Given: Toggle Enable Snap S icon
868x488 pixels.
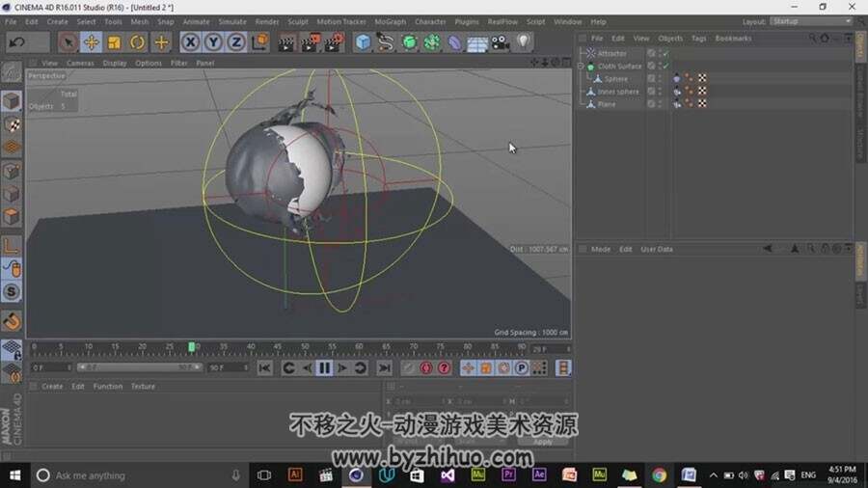Looking at the screenshot, I should pyautogui.click(x=12, y=291).
